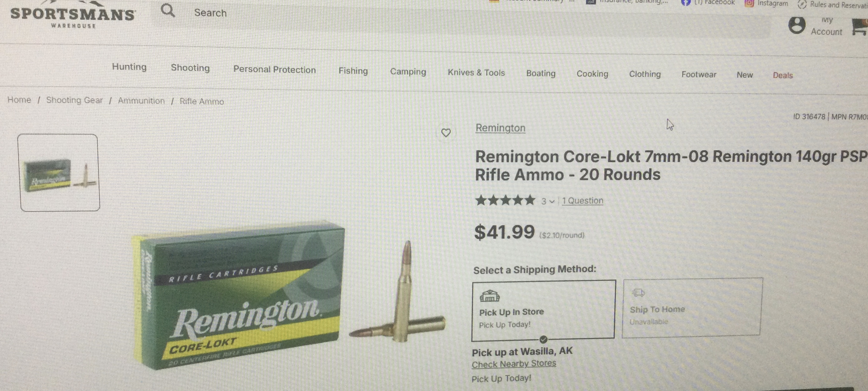This screenshot has width=868, height=391.
Task: Open the Instagram bookmark icon
Action: (x=749, y=3)
